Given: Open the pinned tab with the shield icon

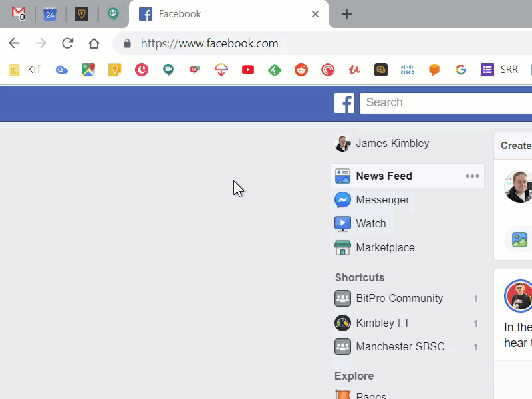Looking at the screenshot, I should [82, 14].
